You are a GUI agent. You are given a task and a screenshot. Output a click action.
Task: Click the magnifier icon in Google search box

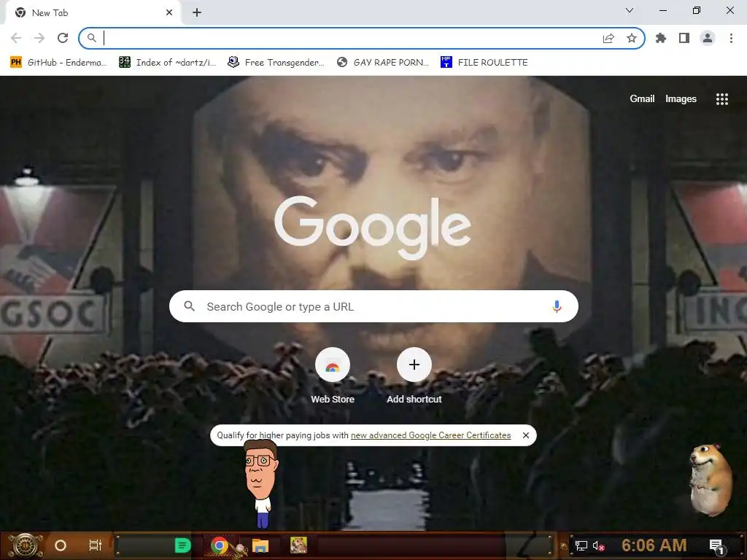click(x=189, y=306)
